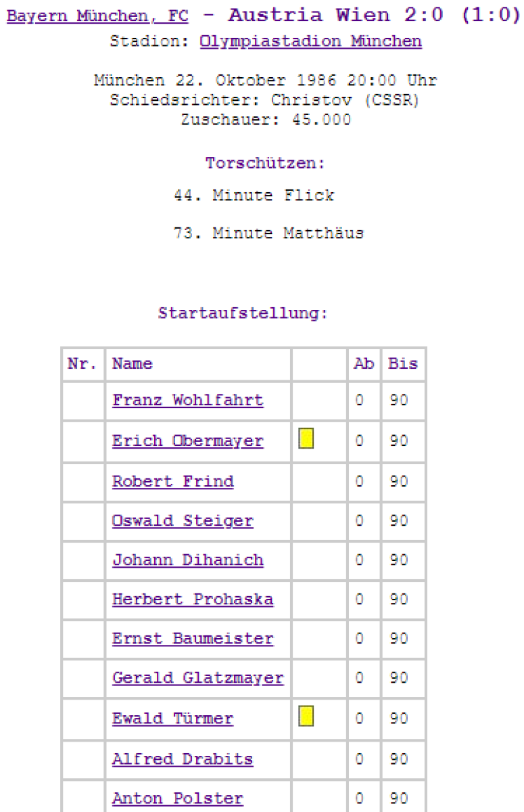This screenshot has width=524, height=812.
Task: Click the Ab column header
Action: 364,364
